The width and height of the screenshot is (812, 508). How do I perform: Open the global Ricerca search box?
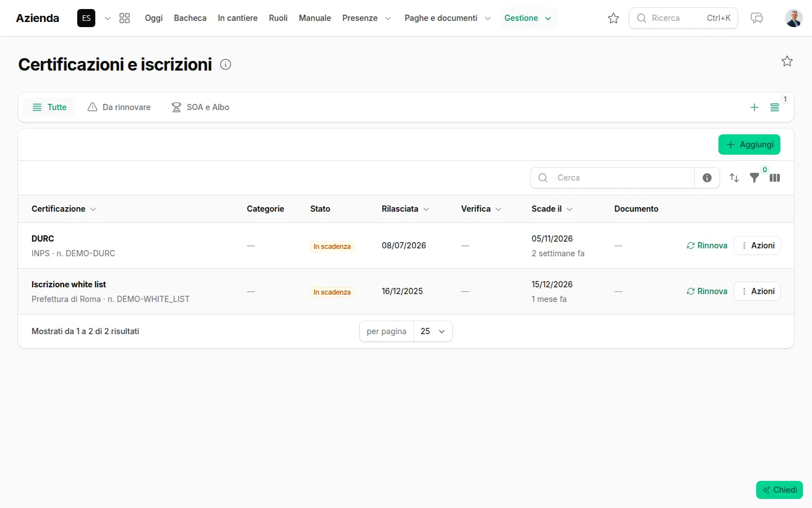click(683, 18)
